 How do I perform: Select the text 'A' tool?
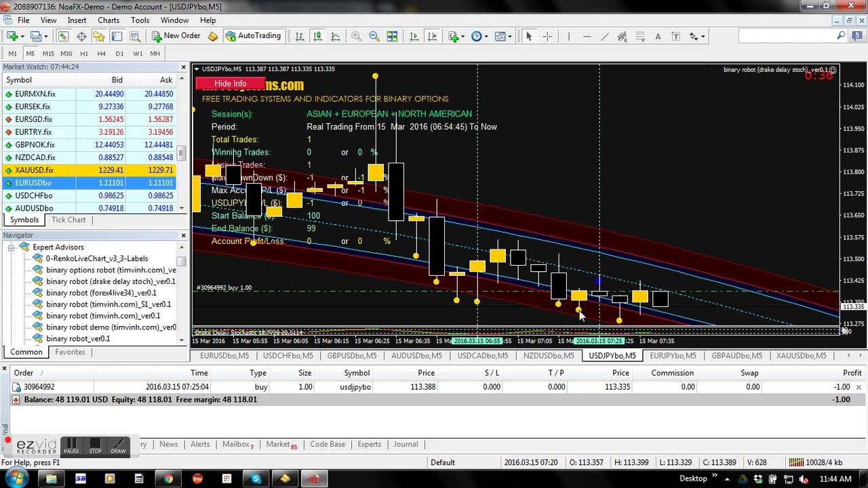(658, 36)
